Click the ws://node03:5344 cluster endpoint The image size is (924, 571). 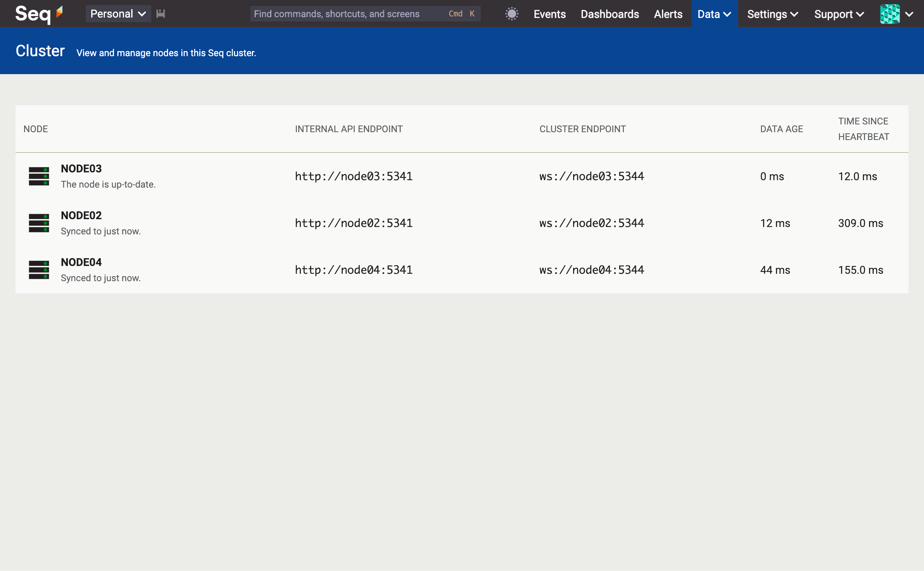[592, 176]
